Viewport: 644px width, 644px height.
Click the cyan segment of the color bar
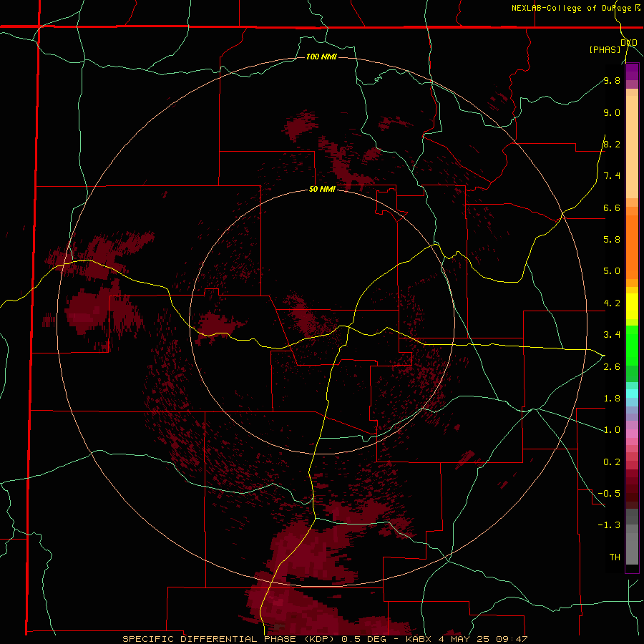[x=632, y=394]
